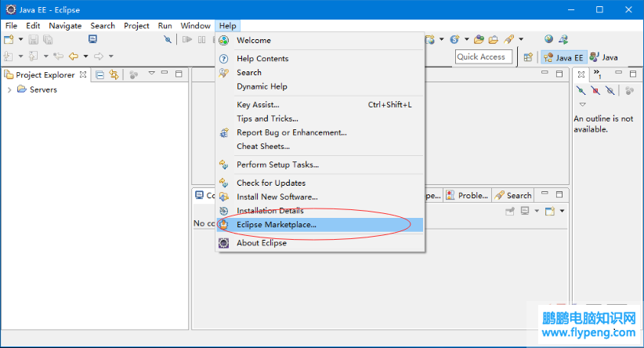The height and width of the screenshot is (348, 644).
Task: Switch to the Java perspective
Action: coord(604,57)
